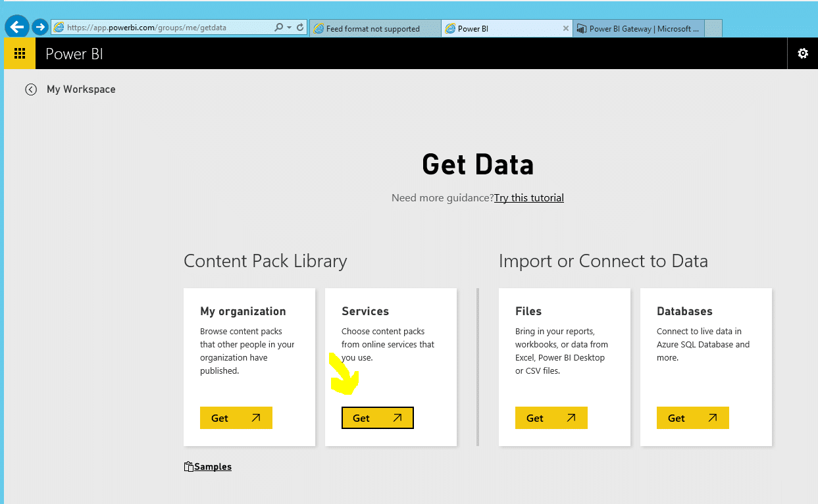Image resolution: width=818 pixels, height=504 pixels.
Task: Click the Power BI home logo
Action: pyautogui.click(x=74, y=53)
